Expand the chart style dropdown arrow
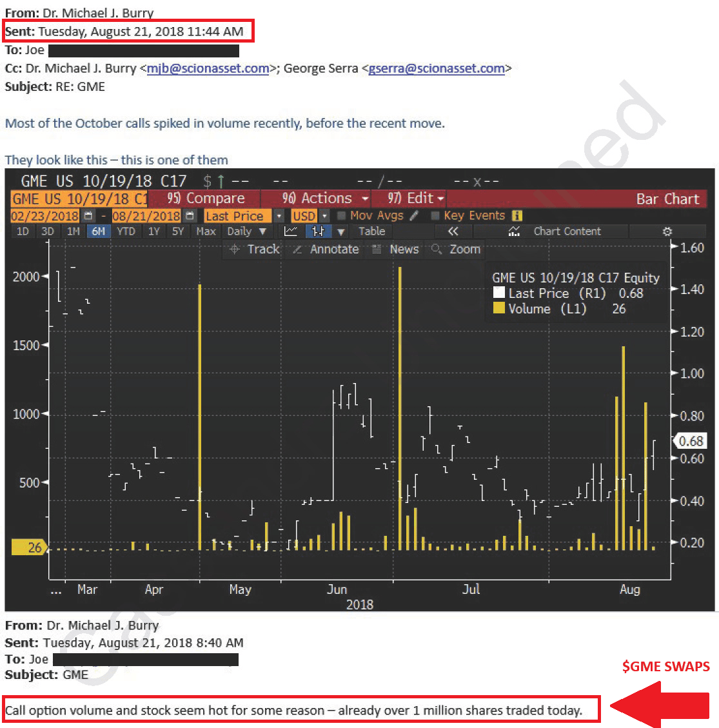The image size is (719, 728). [x=340, y=231]
